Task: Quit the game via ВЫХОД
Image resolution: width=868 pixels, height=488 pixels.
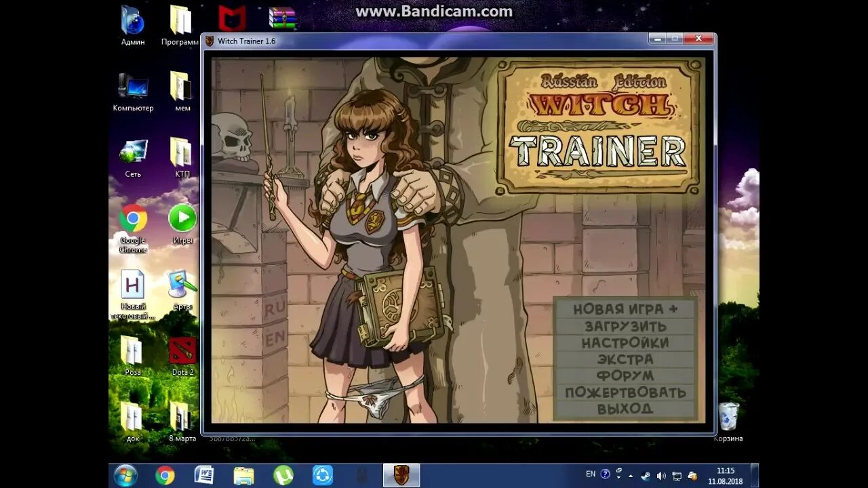Action: [x=625, y=409]
